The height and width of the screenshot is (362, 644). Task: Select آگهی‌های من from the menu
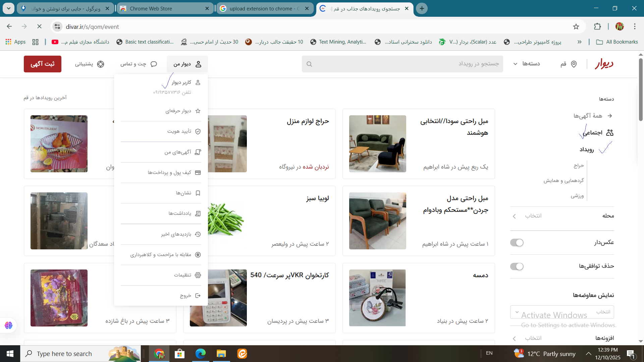[x=178, y=152]
